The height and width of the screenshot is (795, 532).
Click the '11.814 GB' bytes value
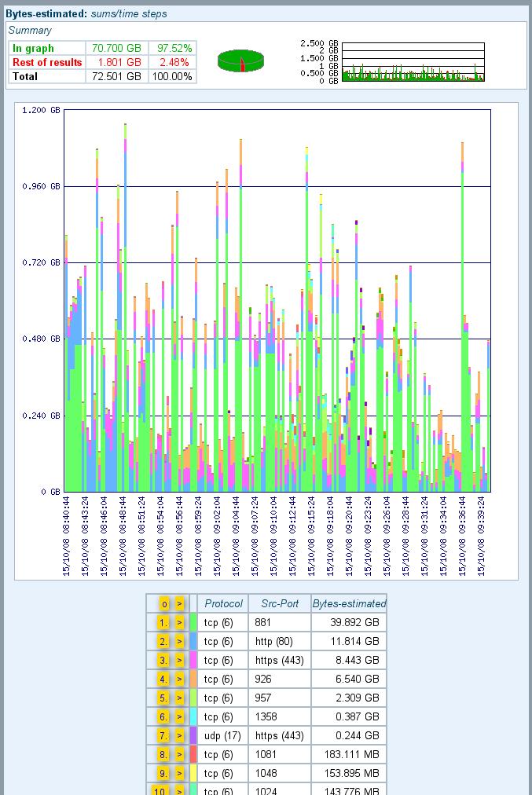click(x=355, y=641)
